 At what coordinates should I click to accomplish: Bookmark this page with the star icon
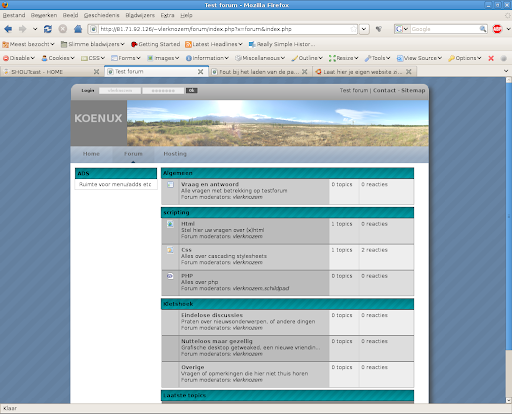tap(353, 29)
